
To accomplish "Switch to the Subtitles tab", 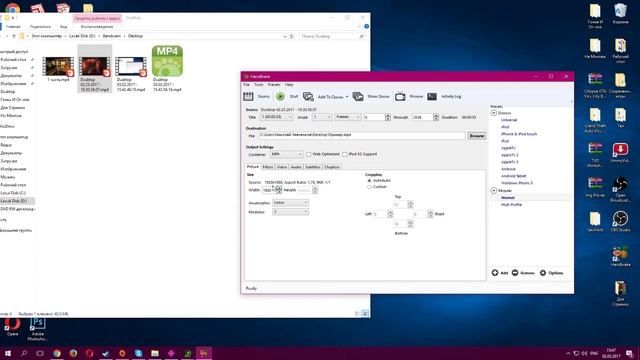I will point(313,167).
